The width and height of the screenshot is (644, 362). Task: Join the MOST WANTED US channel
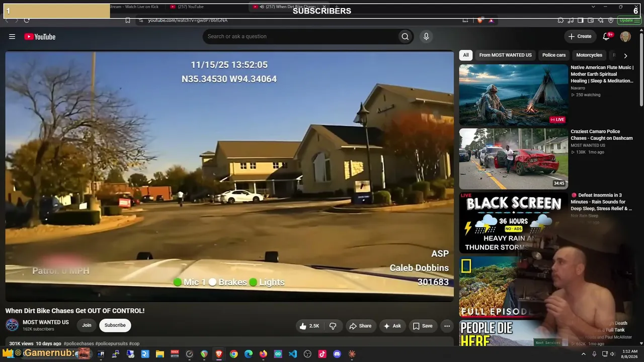[x=87, y=325]
